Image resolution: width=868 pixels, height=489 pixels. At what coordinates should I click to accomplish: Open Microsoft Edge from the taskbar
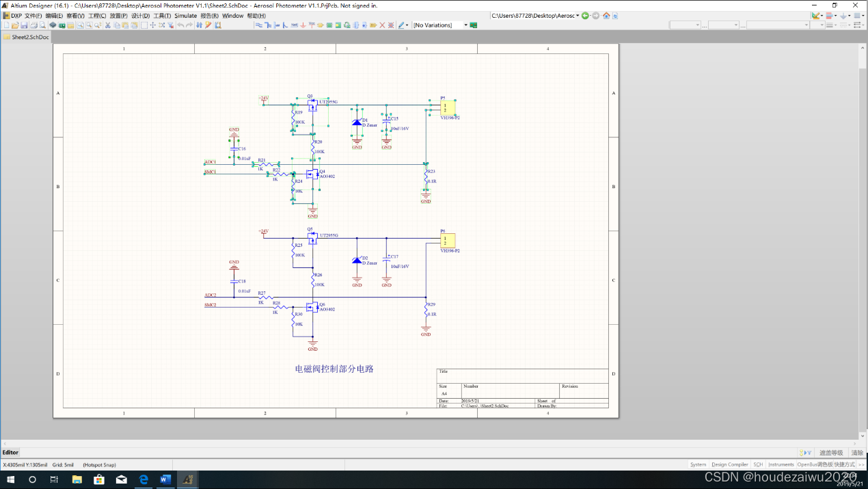pyautogui.click(x=144, y=479)
